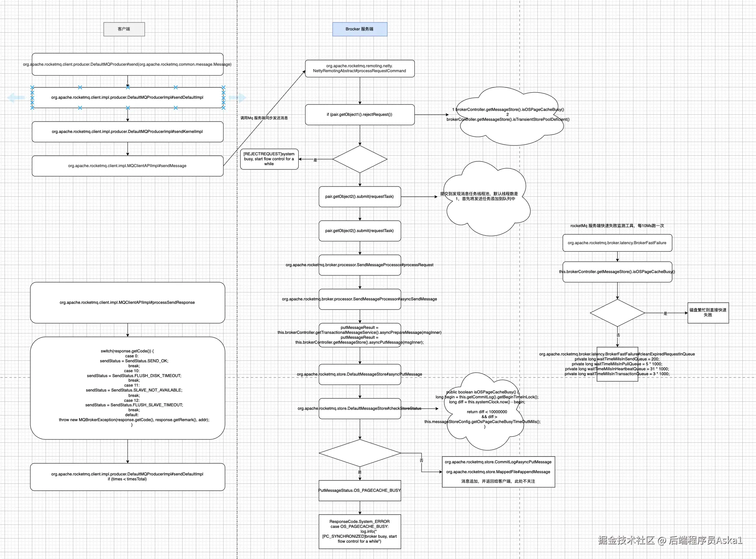Image resolution: width=756 pixels, height=559 pixels.
Task: Select the CommitLog#asyncPutMessage box
Action: 498,472
